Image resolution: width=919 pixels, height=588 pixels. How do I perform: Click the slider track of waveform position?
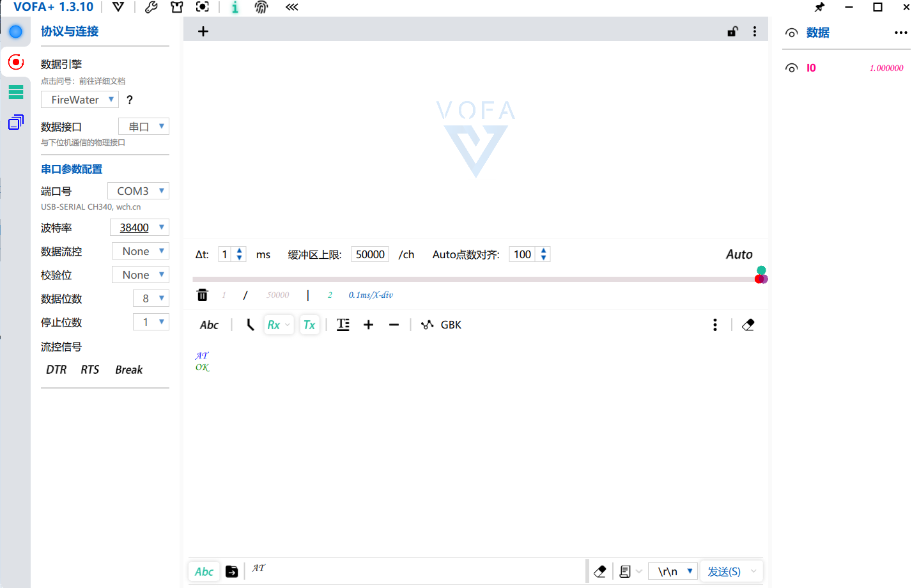(x=473, y=279)
